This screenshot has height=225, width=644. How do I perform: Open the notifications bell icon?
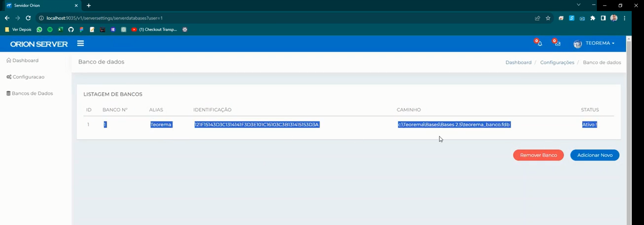(540, 43)
